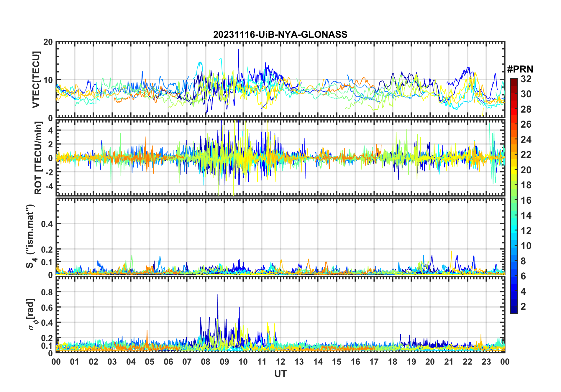Click the "18" hour tick on the UT axis
The image size is (561, 392).
(393, 362)
